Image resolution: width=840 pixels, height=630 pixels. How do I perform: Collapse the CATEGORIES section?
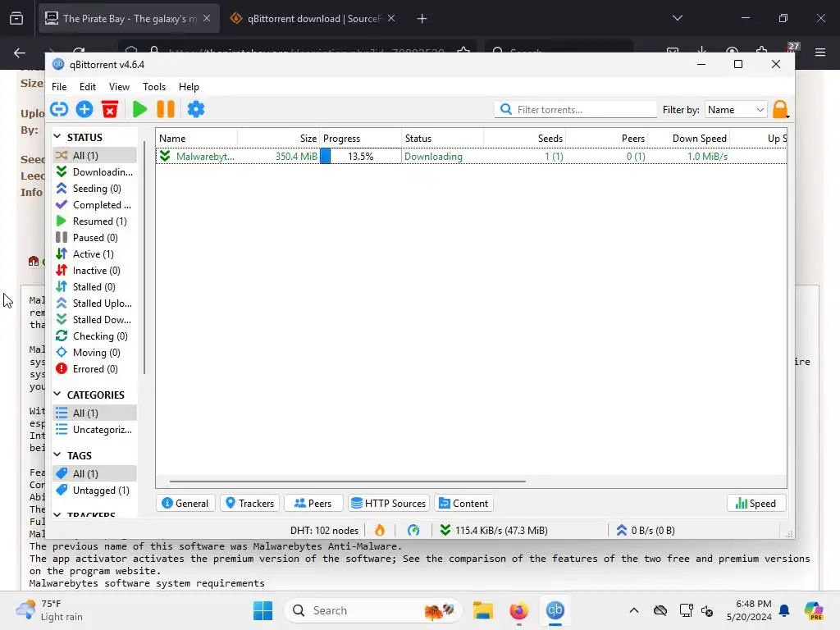coord(57,395)
